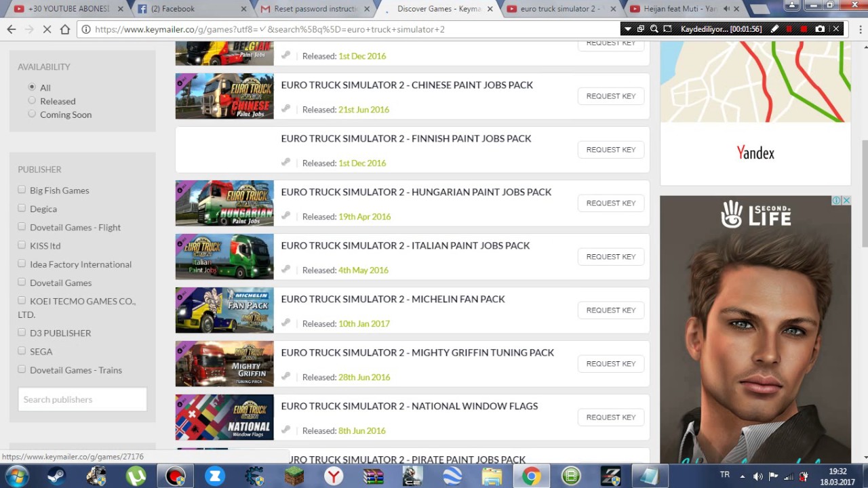Close the recorder overlay toolbar
Image resolution: width=868 pixels, height=488 pixels.
[x=836, y=29]
